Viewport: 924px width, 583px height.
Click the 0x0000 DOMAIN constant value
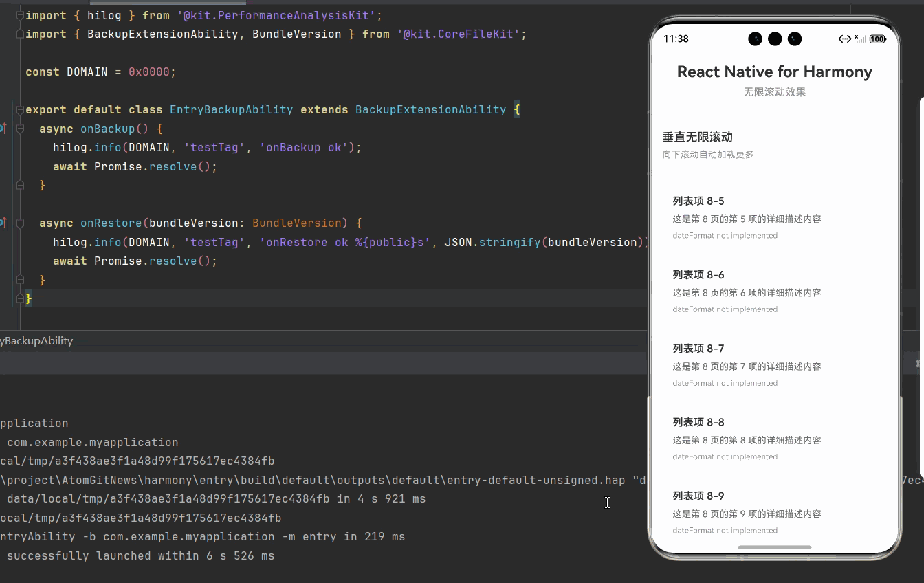148,71
